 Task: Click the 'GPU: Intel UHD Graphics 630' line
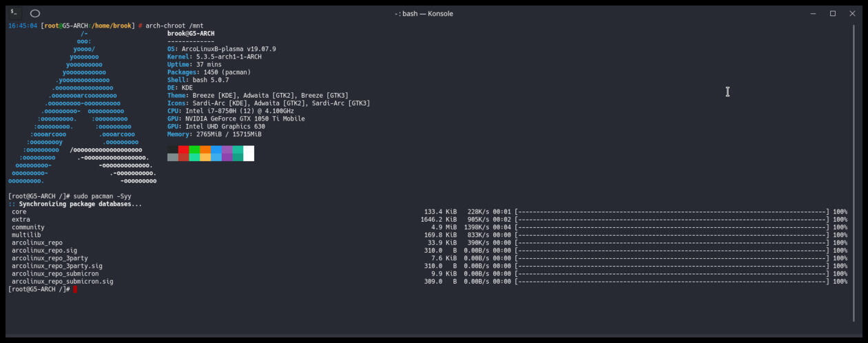click(216, 127)
